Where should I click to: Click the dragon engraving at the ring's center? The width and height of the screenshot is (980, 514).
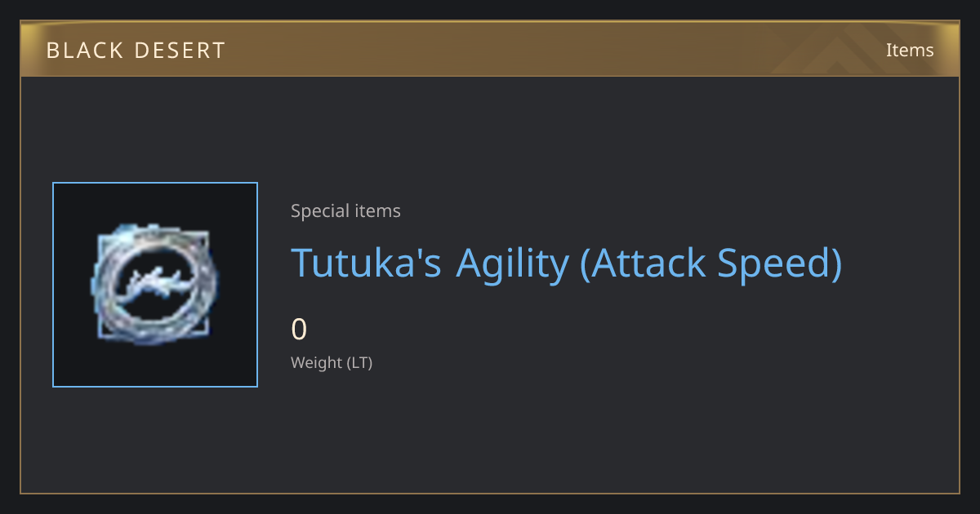click(155, 282)
